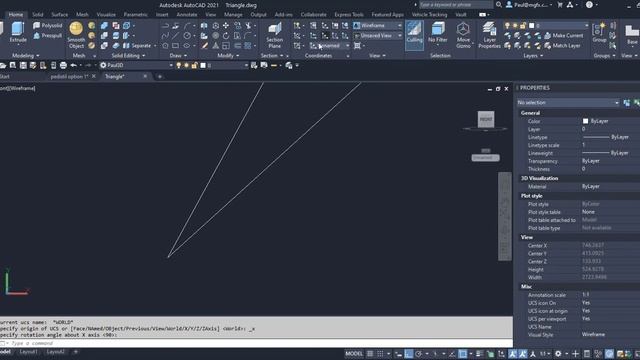Screen dimensions: 640x360
Task: Click the new drawing tab plus button
Action: [160, 76]
